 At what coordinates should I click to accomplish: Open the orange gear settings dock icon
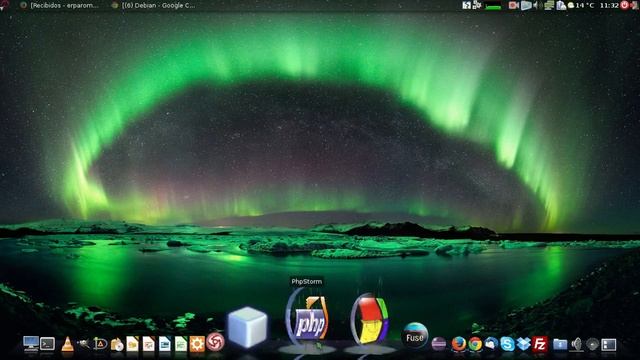pos(197,344)
